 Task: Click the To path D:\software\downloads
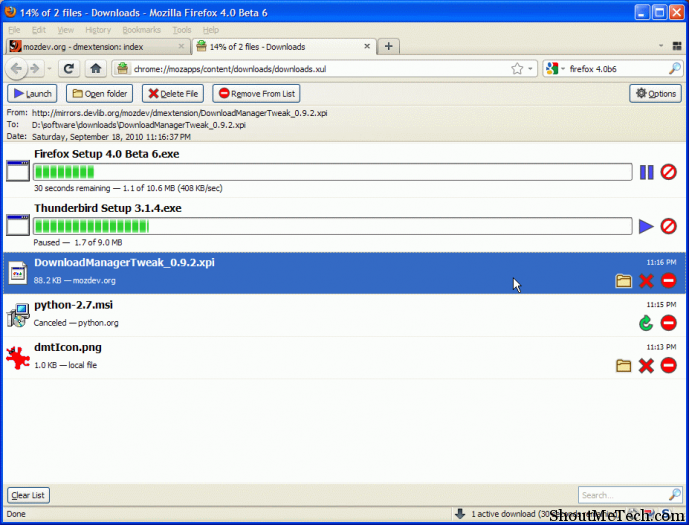click(138, 125)
